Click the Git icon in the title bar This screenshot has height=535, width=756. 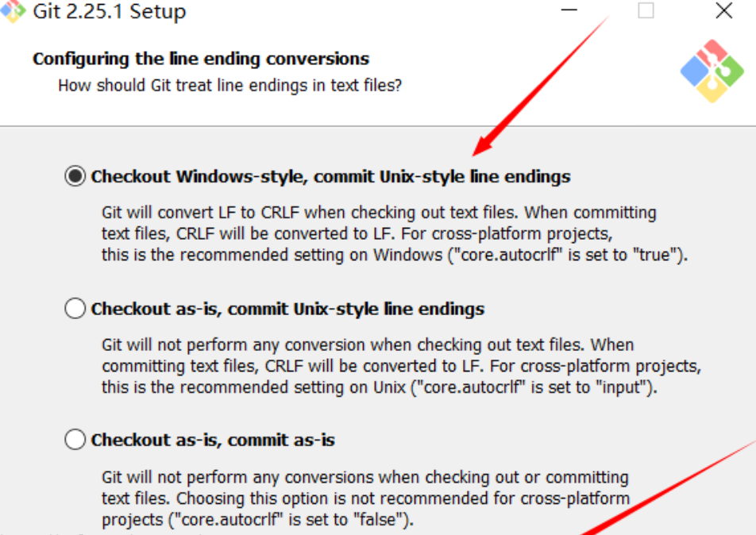click(13, 11)
